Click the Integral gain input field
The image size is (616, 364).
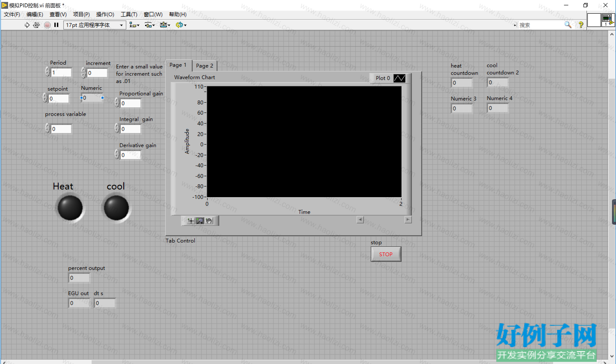tap(131, 129)
